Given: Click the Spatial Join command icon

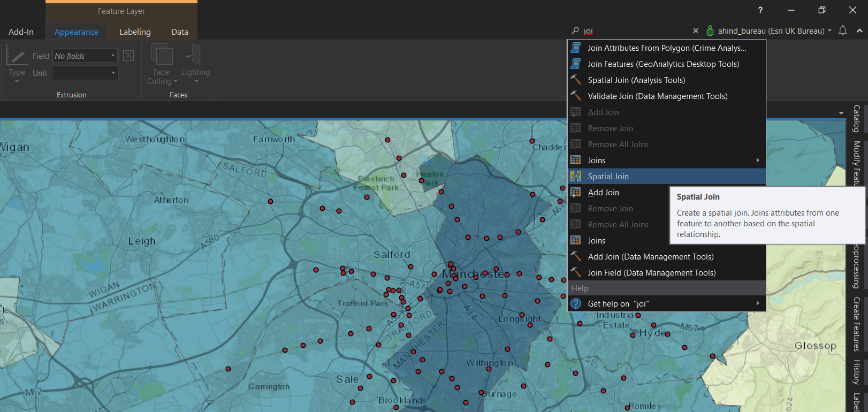Looking at the screenshot, I should pyautogui.click(x=576, y=176).
